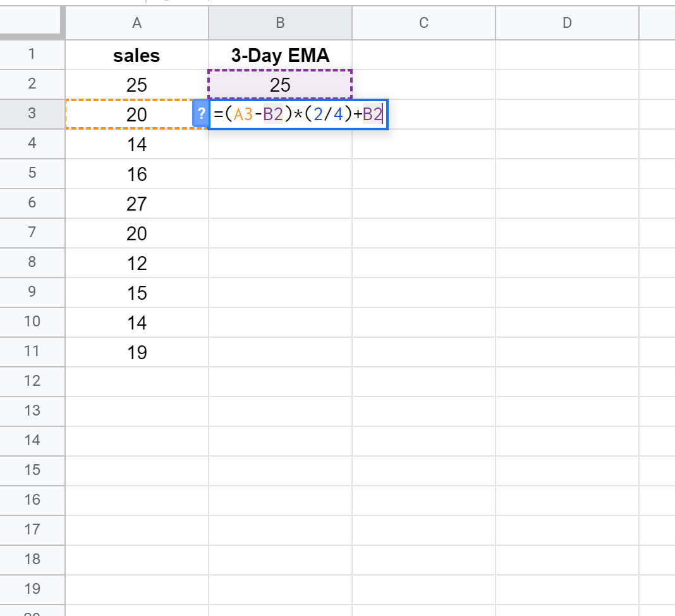Select the column B header
The width and height of the screenshot is (675, 616).
(280, 23)
